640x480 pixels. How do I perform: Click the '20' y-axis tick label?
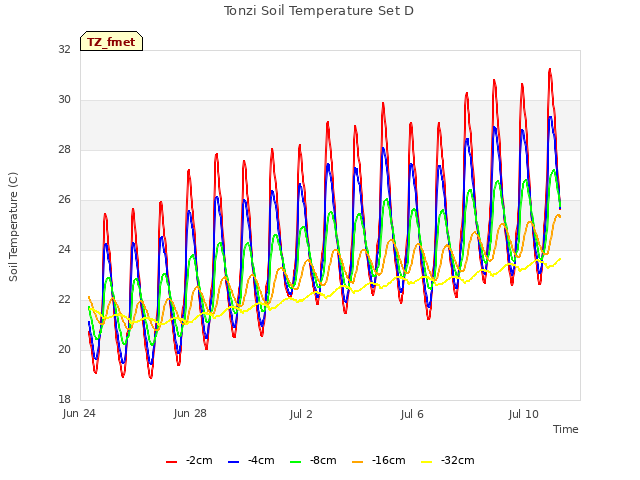(64, 349)
